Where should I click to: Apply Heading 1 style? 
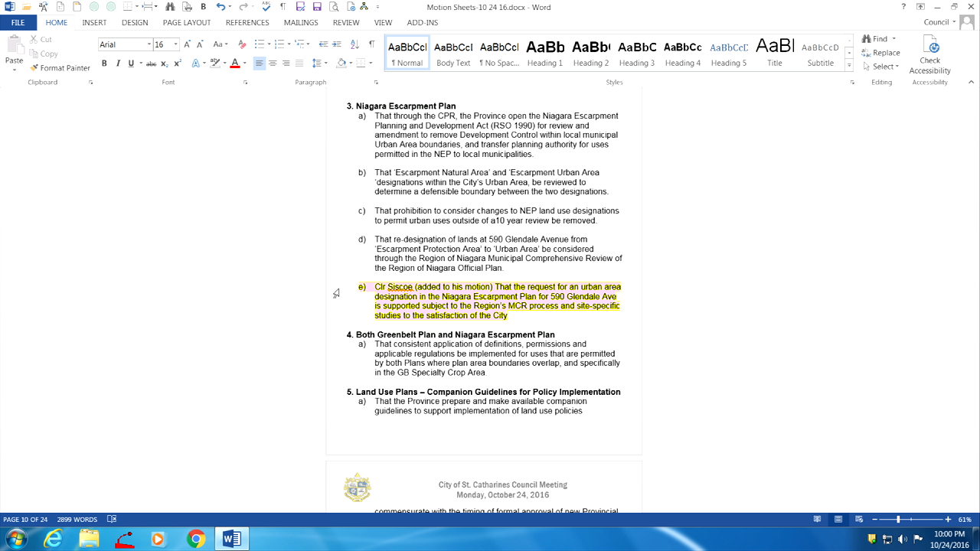pyautogui.click(x=545, y=53)
